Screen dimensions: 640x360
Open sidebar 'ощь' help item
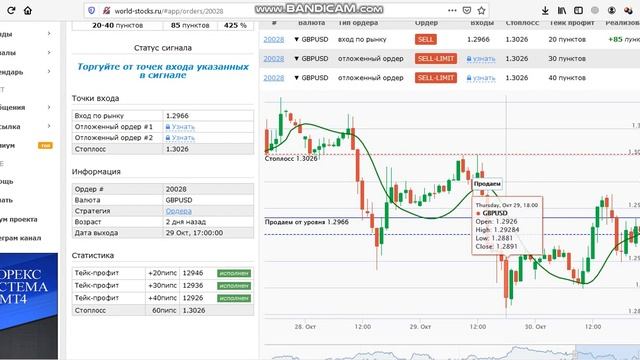(x=7, y=181)
